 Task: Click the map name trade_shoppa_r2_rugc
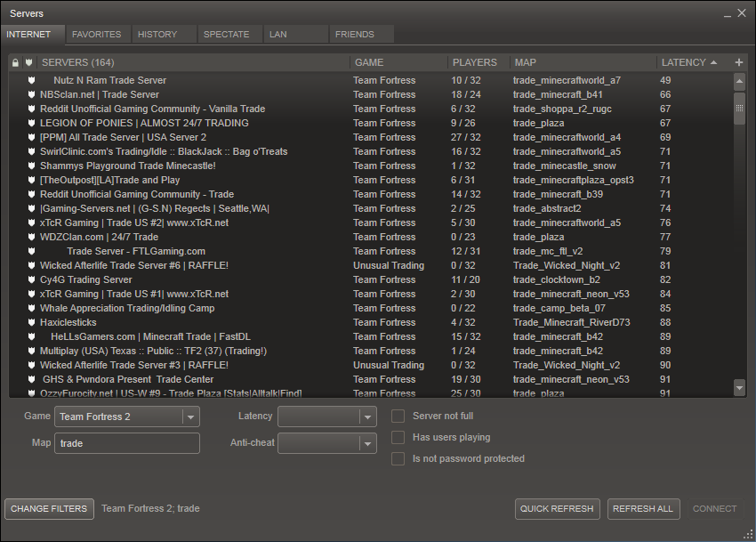point(562,109)
